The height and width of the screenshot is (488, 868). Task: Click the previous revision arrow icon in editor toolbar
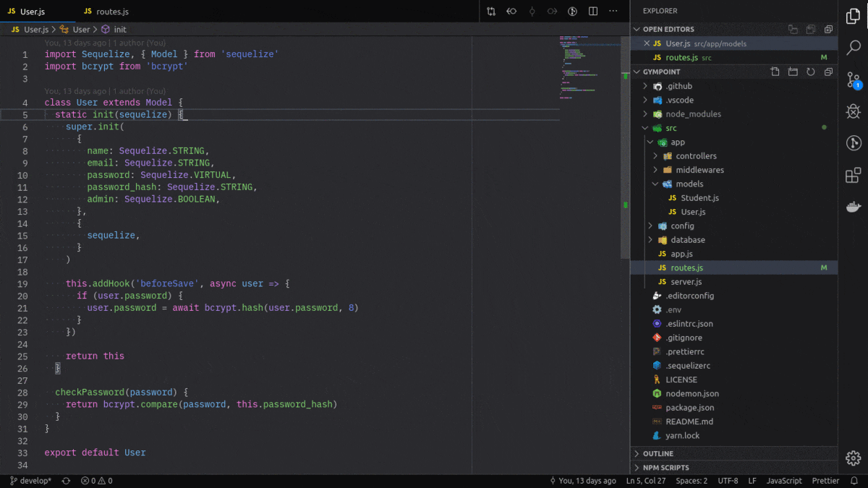(x=511, y=12)
